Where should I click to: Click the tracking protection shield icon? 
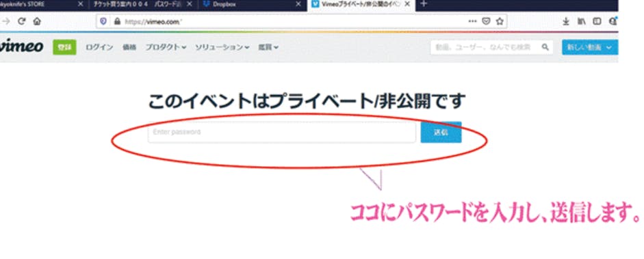coord(103,22)
